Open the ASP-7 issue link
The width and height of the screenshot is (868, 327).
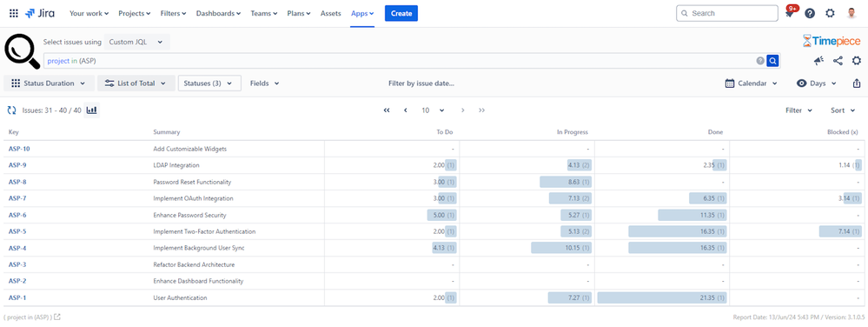point(17,198)
